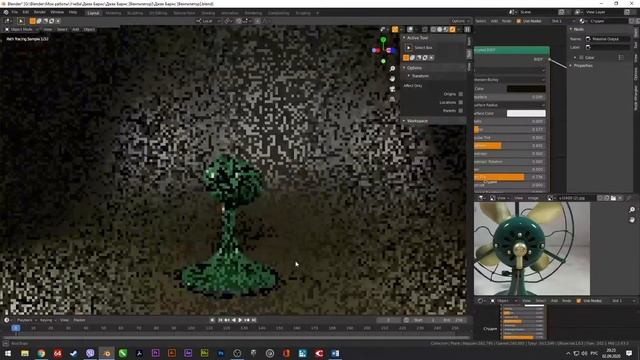Toggle X-ray mode in the viewport
Screen dimensions: 640x360
coord(424,29)
